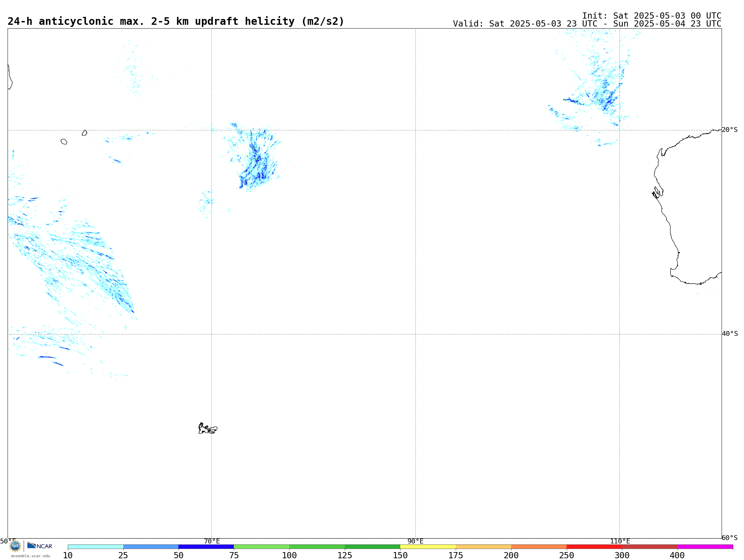Click the 20°S latitude label

(730, 130)
